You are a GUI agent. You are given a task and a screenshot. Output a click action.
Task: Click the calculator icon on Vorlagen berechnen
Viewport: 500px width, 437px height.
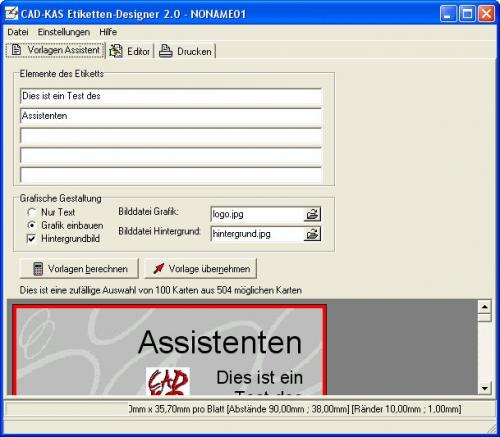(38, 269)
